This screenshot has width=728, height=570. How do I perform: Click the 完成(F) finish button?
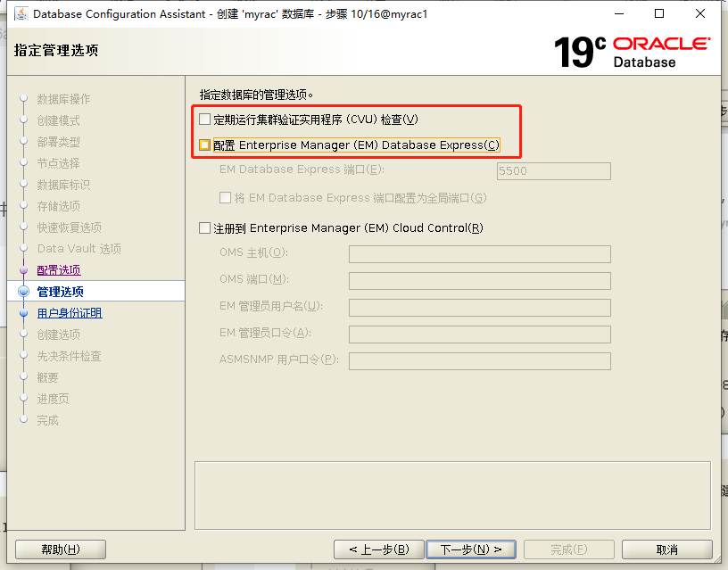pos(569,549)
